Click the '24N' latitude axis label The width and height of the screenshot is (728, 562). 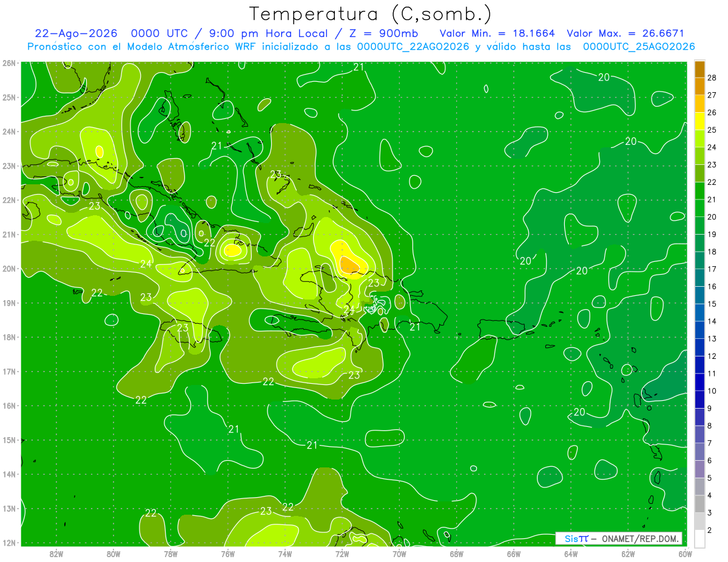(9, 132)
